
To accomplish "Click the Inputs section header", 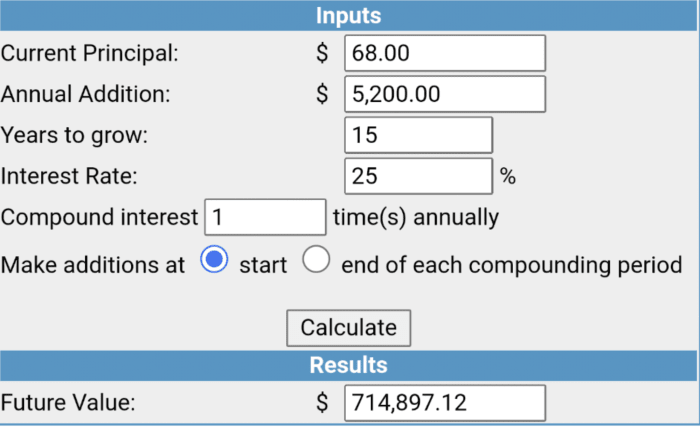I will (349, 15).
